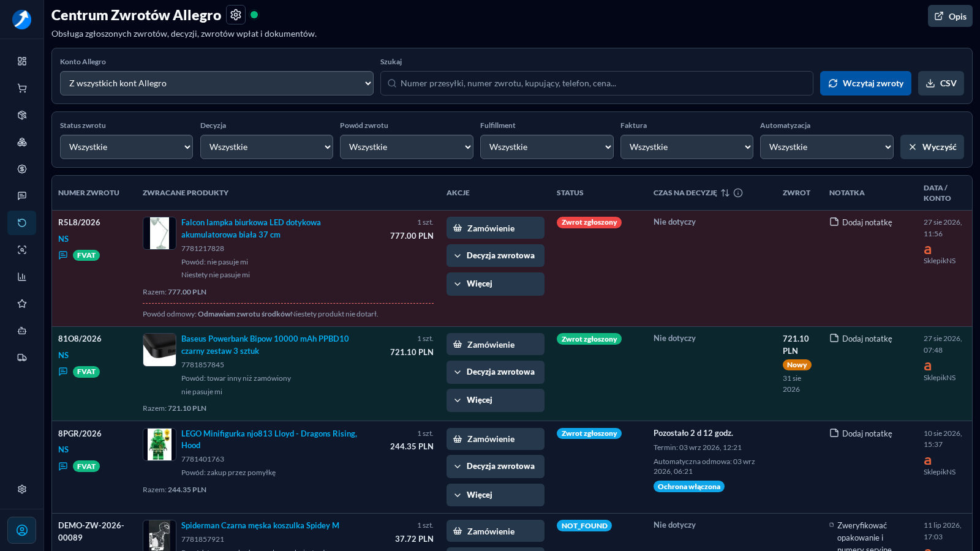This screenshot has width=980, height=551.
Task: Open the user profile icon in sidebar
Action: pos(22,530)
